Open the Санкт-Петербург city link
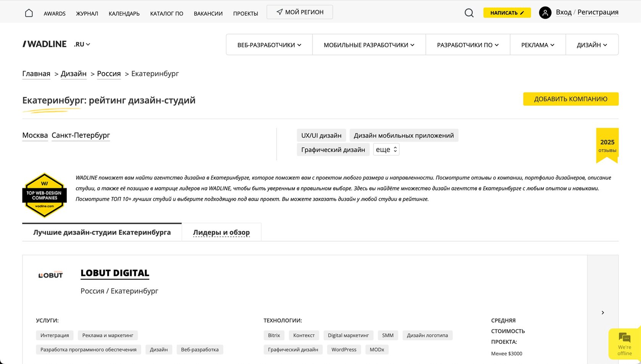This screenshot has height=364, width=641. point(81,135)
